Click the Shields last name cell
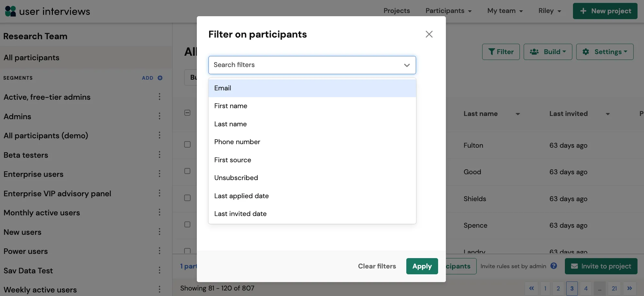 [x=475, y=199]
